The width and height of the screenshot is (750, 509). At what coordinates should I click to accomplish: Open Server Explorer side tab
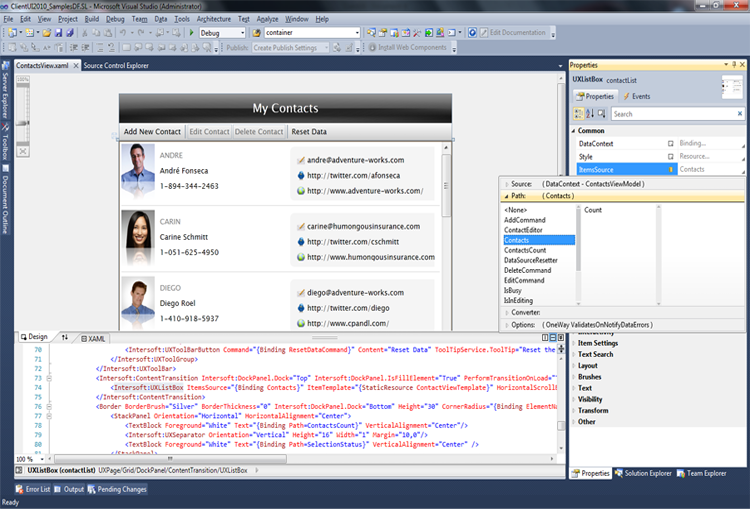(5, 90)
